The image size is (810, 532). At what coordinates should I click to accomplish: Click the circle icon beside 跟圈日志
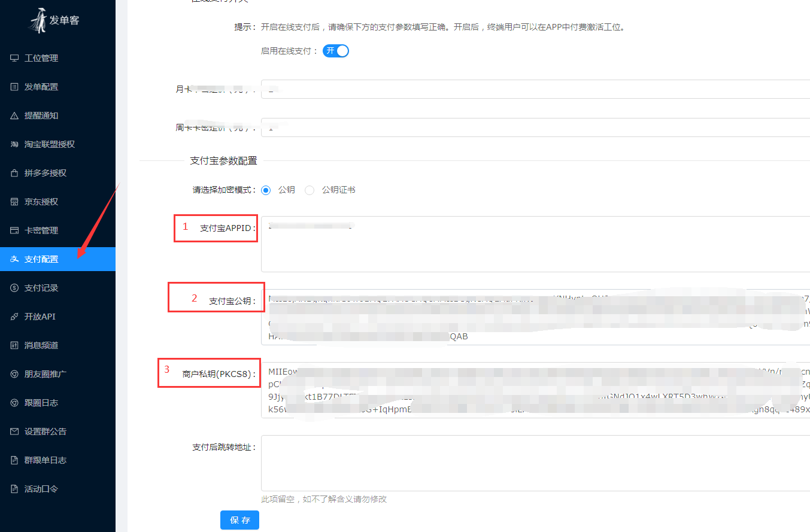(14, 403)
